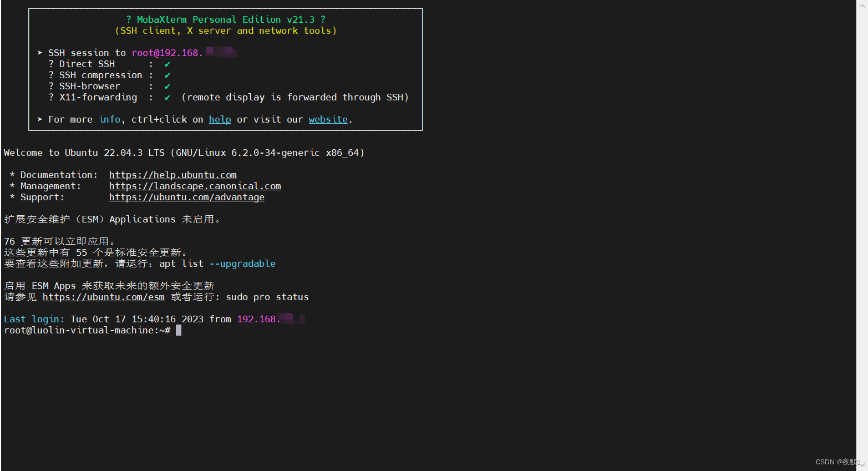Place cursor at the terminal prompt
This screenshot has width=868, height=471.
tap(178, 330)
